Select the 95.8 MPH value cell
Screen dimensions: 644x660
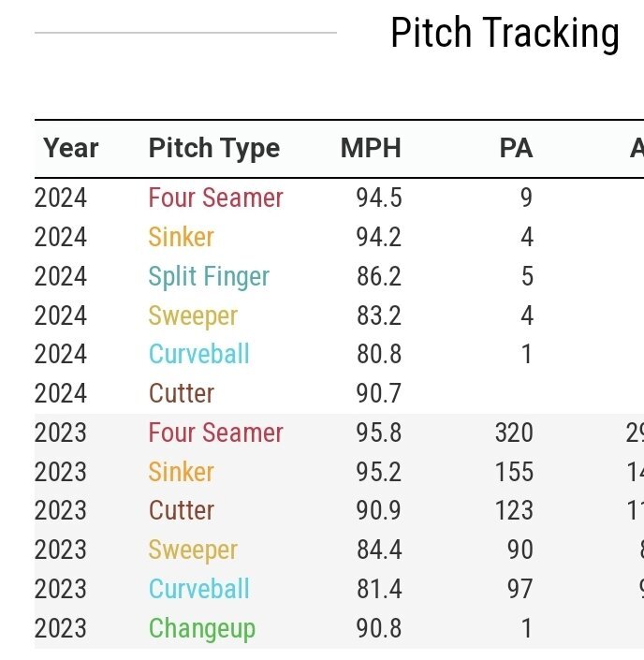click(x=378, y=433)
